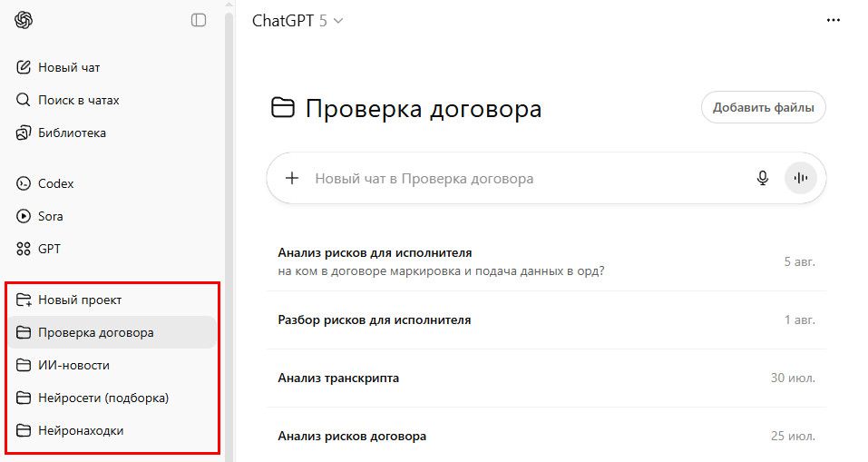Image resolution: width=868 pixels, height=462 pixels.
Task: Click the Добавить файлы button
Action: (x=764, y=107)
